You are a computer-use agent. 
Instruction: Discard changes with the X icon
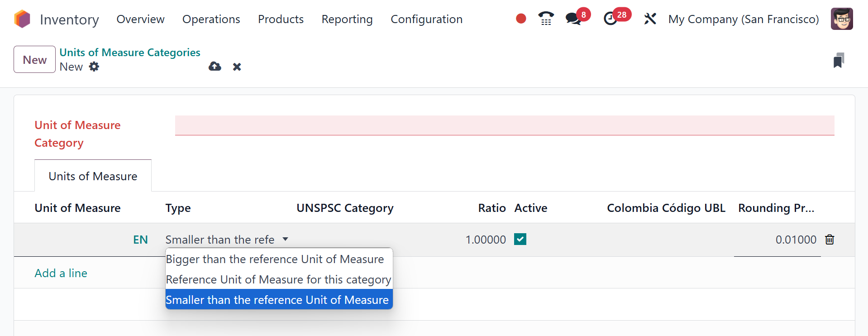[237, 67]
